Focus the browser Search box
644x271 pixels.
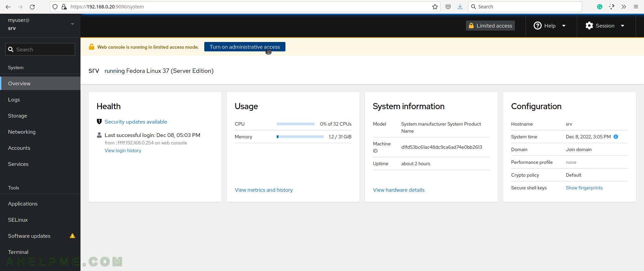coord(525,7)
